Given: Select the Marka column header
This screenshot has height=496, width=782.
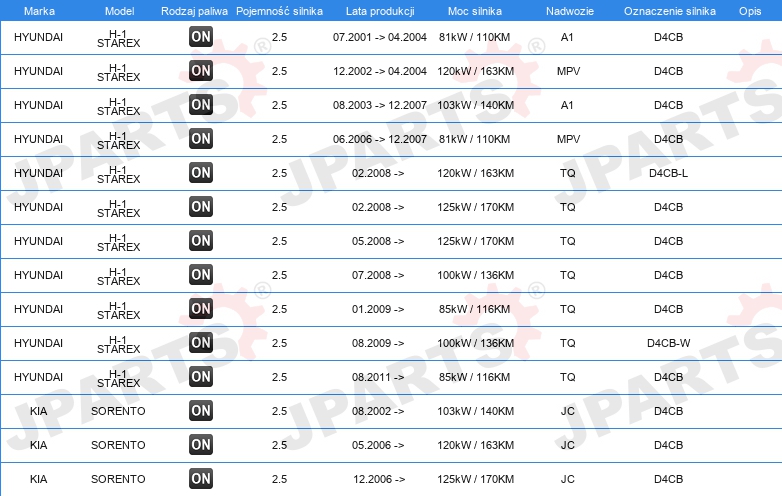Looking at the screenshot, I should [x=39, y=11].
